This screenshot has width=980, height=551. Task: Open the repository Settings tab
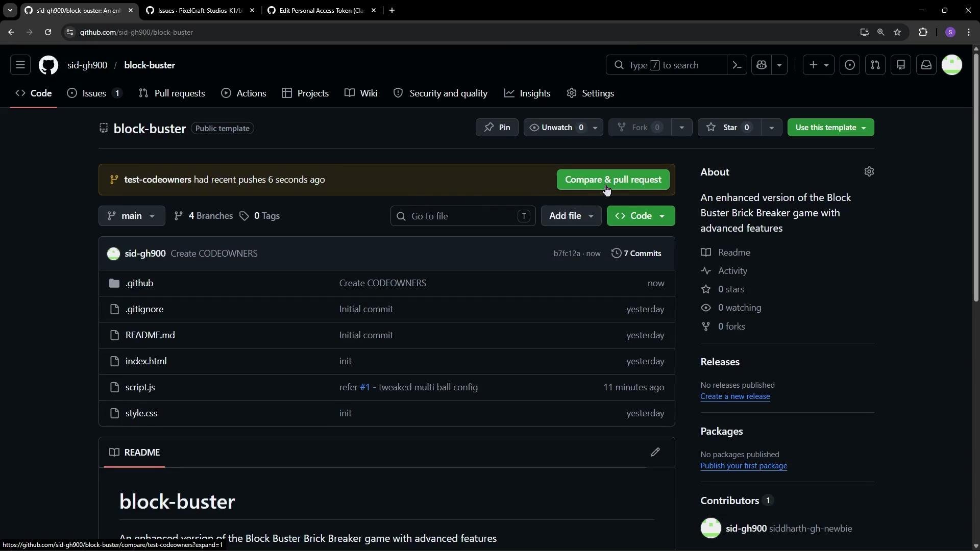[x=590, y=93]
